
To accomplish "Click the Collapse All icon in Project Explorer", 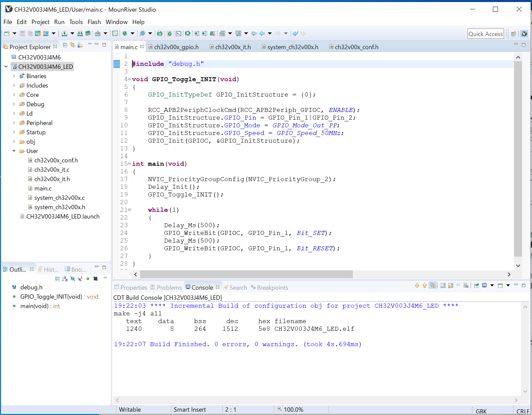I will pos(65,45).
